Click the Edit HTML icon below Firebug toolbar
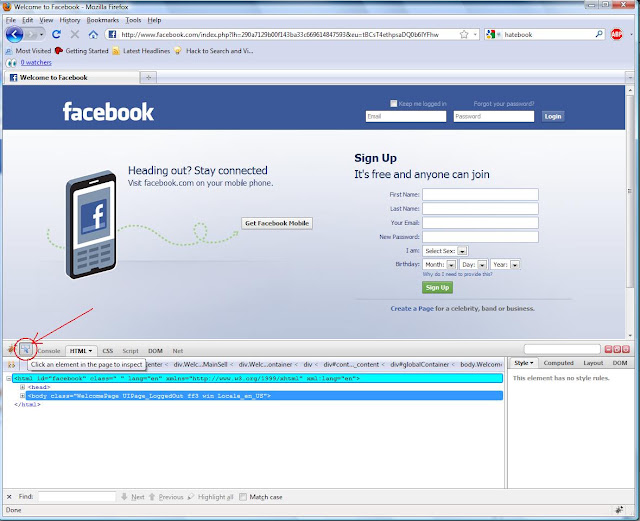640x521 pixels. [x=11, y=364]
